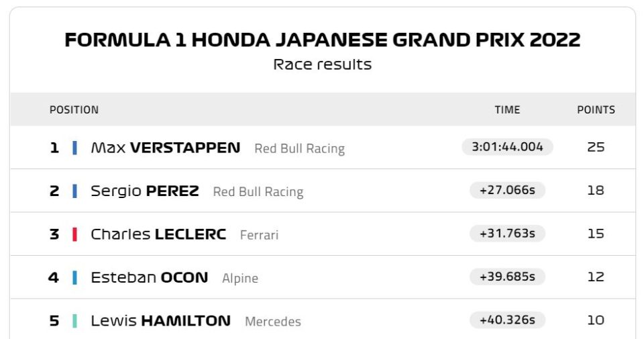Click the Japanese Grand Prix 2022 title
The width and height of the screenshot is (644, 339).
[323, 40]
